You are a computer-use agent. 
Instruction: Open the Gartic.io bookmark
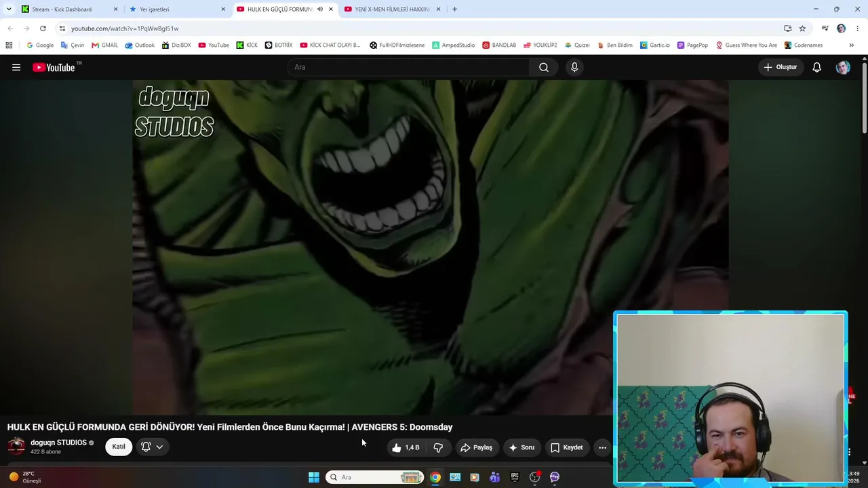(x=655, y=45)
